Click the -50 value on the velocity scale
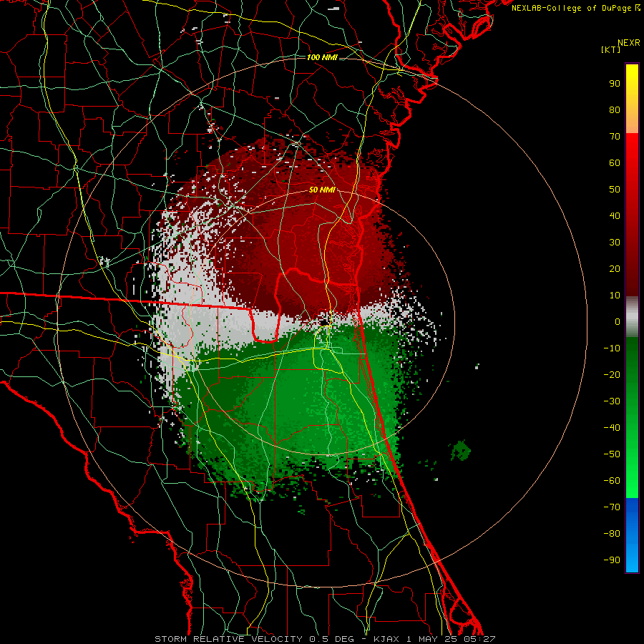Viewport: 644px width, 644px height. (x=612, y=454)
